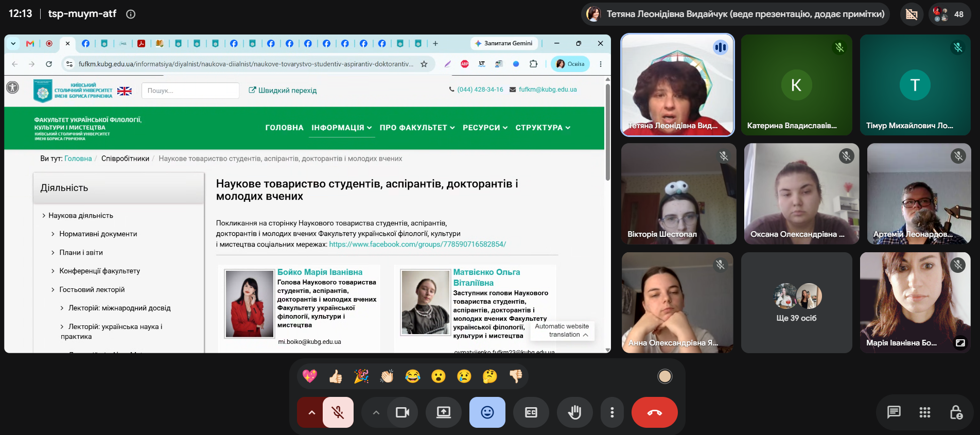Expand the РЕСУРСИ dropdown menu
The image size is (980, 435).
click(485, 128)
